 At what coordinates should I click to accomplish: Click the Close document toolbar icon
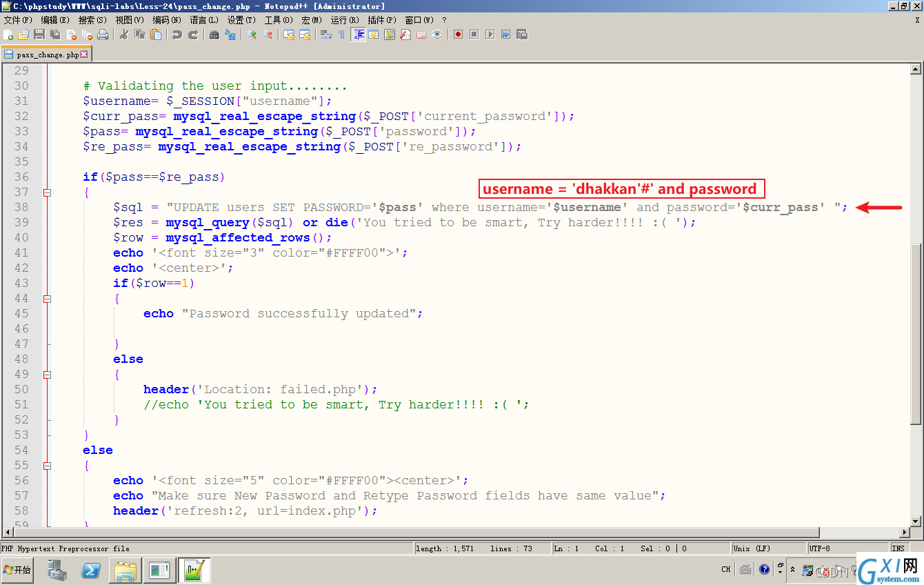click(71, 34)
